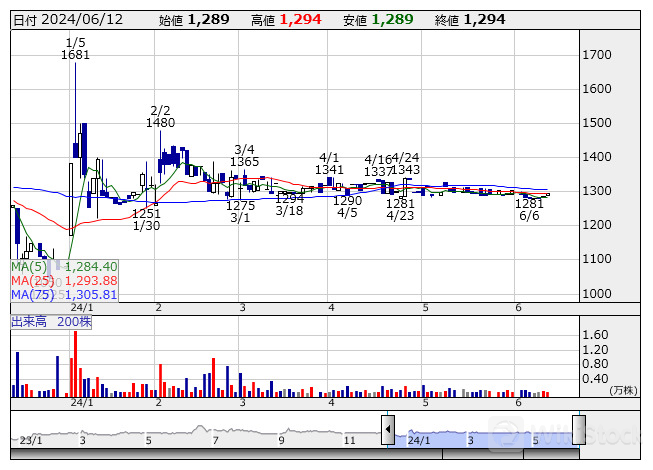Select the MA(5) moving average legend

pyautogui.click(x=64, y=266)
